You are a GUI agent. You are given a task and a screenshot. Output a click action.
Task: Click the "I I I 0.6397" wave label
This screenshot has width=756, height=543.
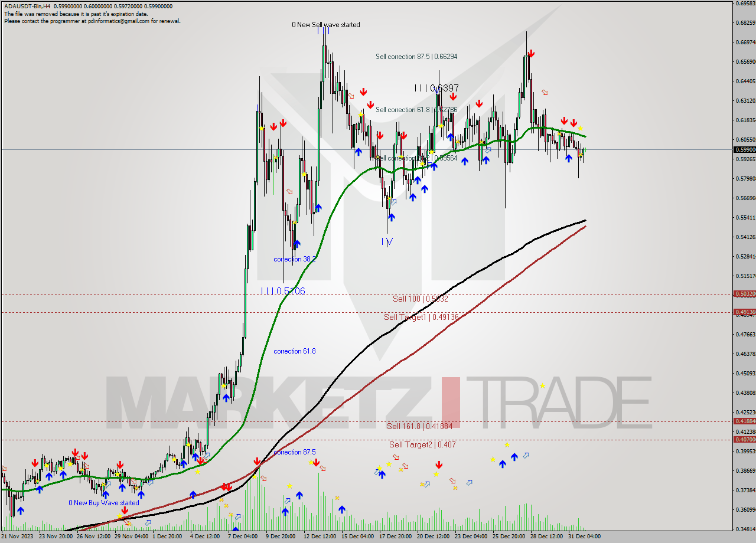tap(436, 88)
